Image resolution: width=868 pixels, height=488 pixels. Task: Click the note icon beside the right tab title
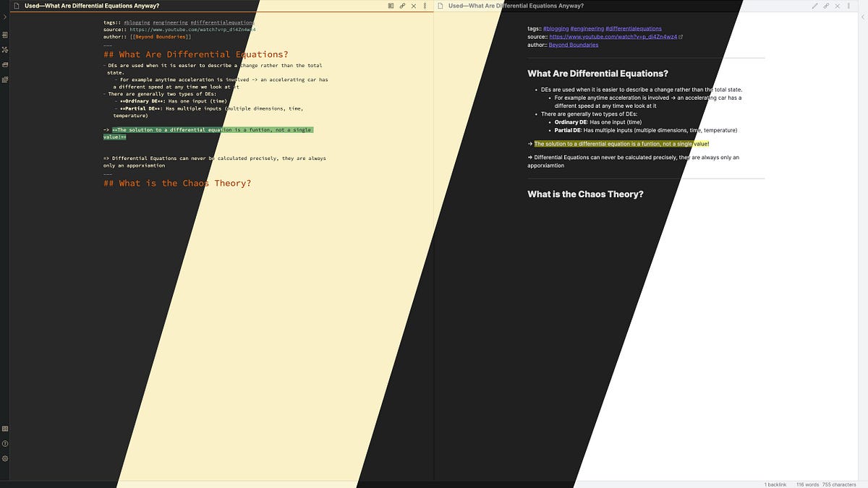[x=440, y=5]
